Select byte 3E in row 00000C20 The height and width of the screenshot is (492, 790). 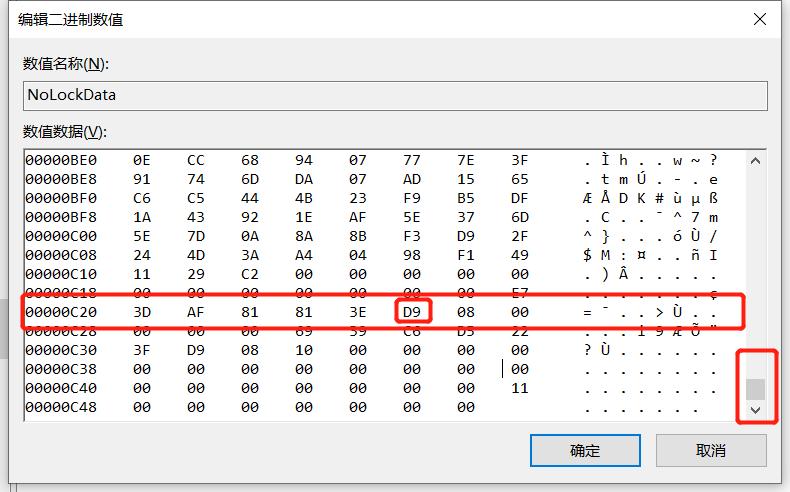click(x=358, y=312)
